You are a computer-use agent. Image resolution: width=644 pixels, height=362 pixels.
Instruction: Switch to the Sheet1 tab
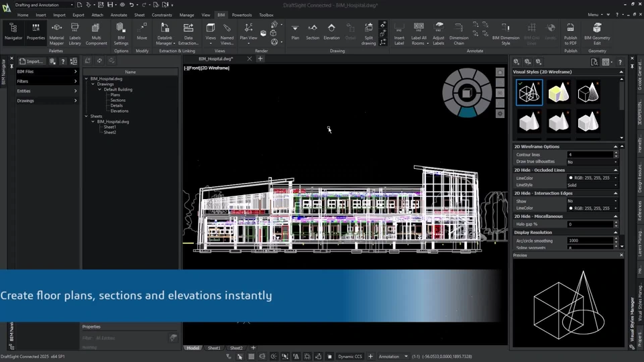coord(214,348)
